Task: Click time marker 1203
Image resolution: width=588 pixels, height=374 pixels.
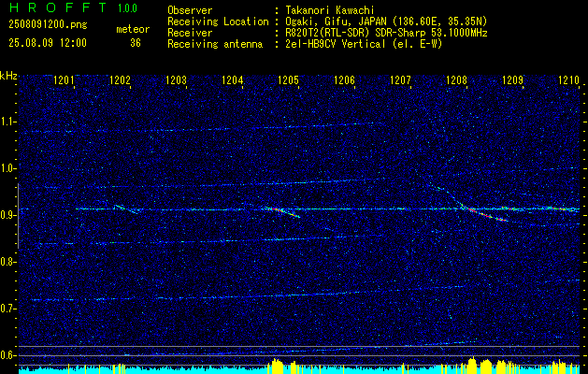Action: 177,80
